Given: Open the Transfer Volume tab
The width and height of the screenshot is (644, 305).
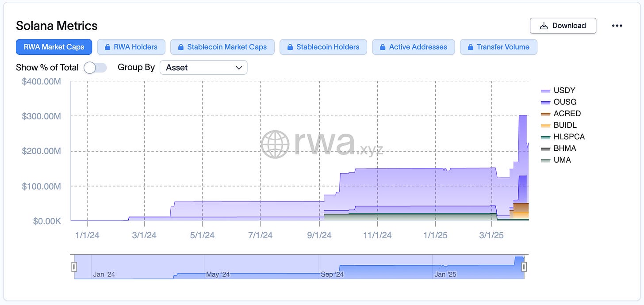Looking at the screenshot, I should click(x=498, y=47).
